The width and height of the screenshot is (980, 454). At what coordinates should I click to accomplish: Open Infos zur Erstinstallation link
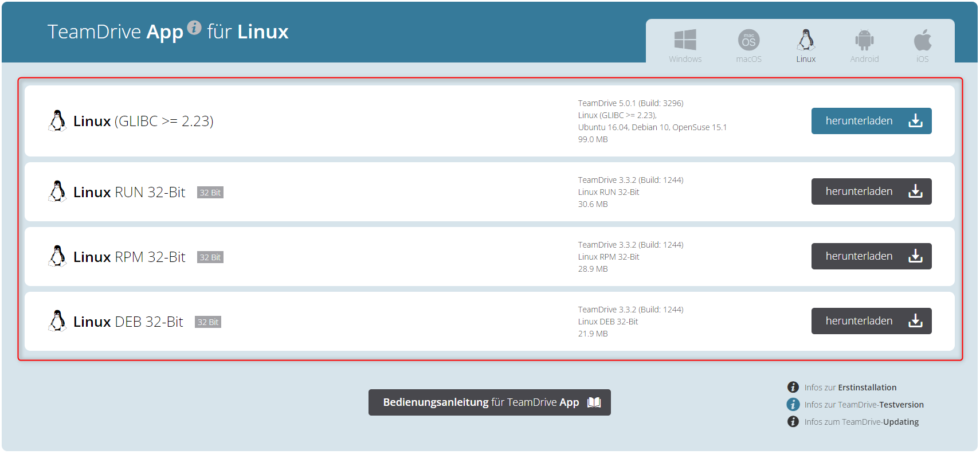(x=850, y=388)
